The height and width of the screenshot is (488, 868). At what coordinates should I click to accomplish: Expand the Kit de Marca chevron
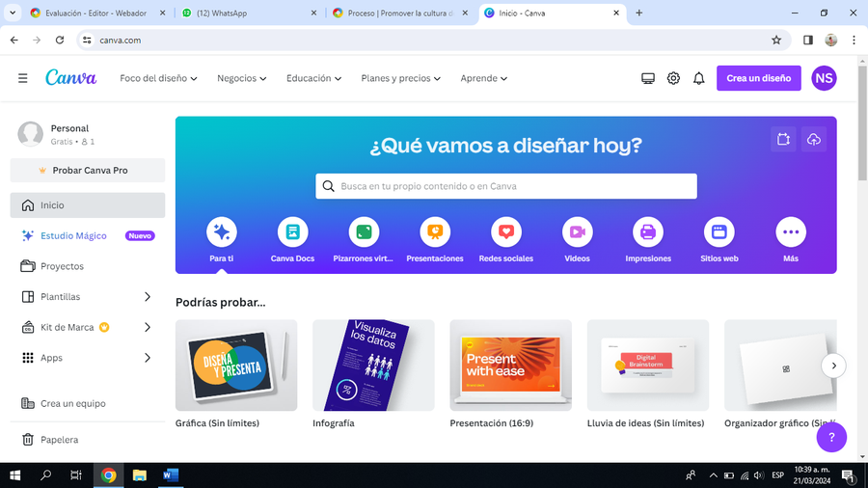tap(148, 327)
